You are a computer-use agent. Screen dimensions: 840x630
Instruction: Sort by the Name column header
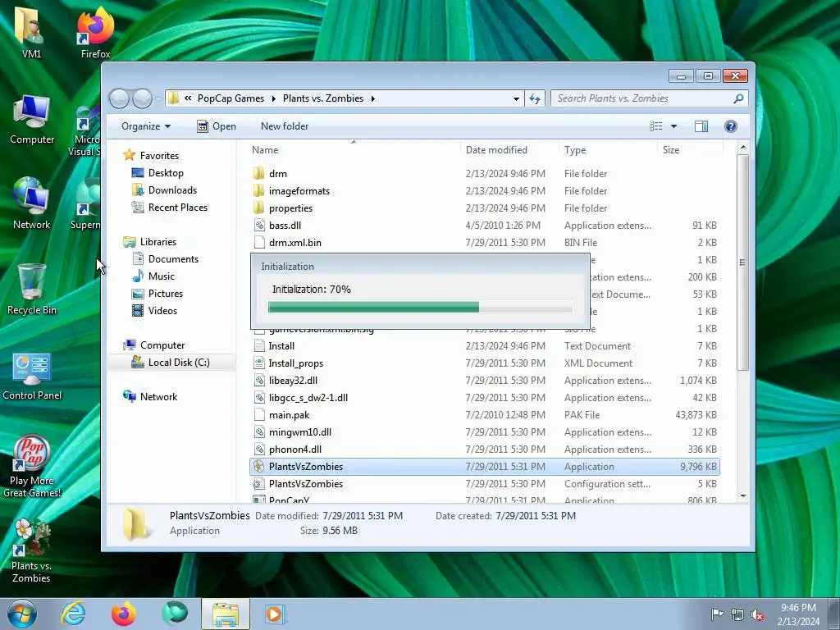point(354,150)
